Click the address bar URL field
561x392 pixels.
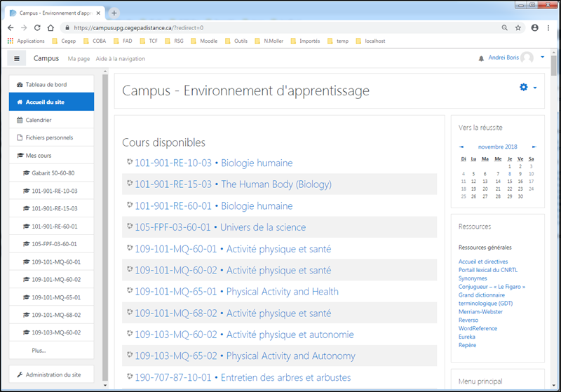click(280, 27)
